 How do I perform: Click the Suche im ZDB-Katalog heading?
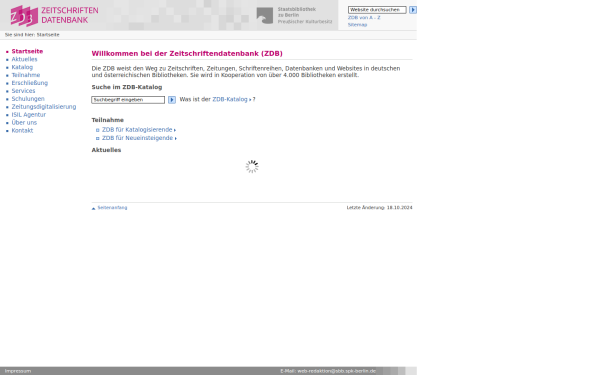[x=127, y=87]
